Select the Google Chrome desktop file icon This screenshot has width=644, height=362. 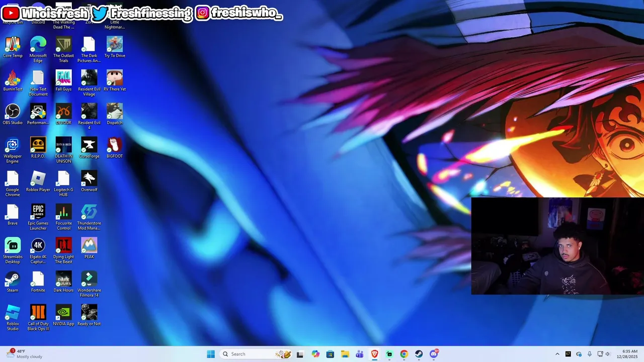click(13, 184)
